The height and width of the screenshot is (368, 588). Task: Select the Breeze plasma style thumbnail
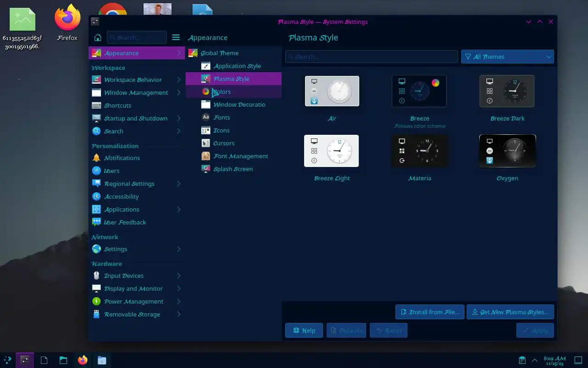(x=419, y=91)
